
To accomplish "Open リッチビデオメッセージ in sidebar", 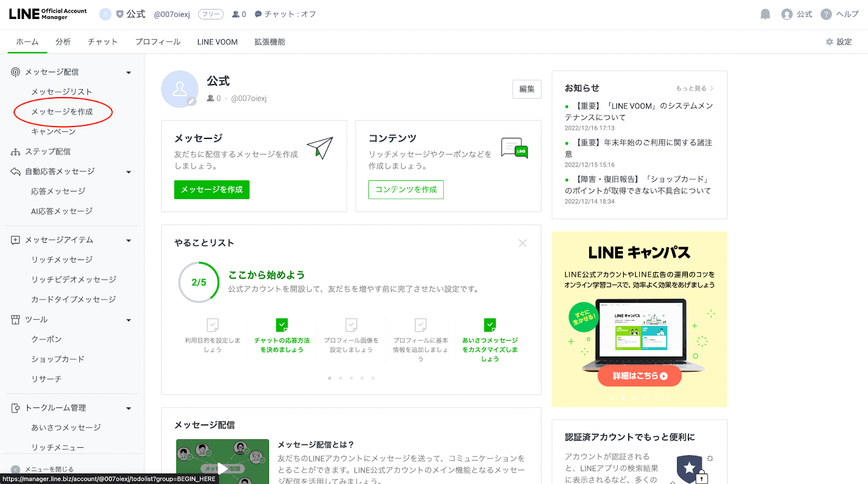I will pos(74,280).
